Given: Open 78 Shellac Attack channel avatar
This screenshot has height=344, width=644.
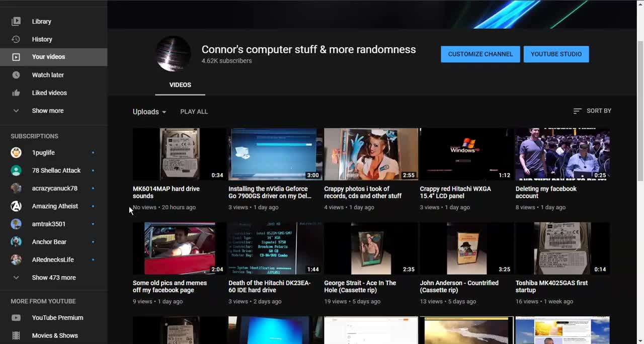Looking at the screenshot, I should (16, 170).
